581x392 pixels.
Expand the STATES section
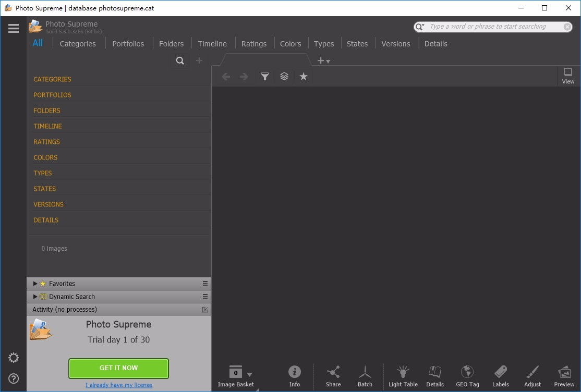[44, 189]
